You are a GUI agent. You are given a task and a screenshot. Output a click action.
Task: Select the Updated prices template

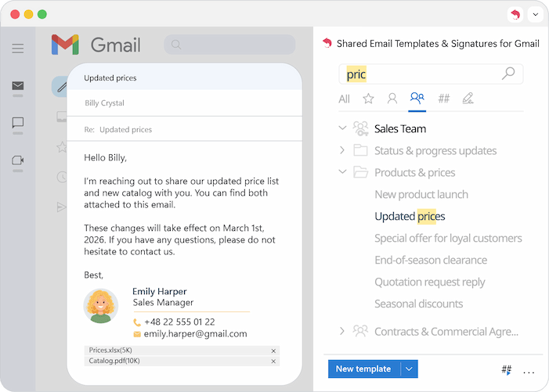pos(410,217)
